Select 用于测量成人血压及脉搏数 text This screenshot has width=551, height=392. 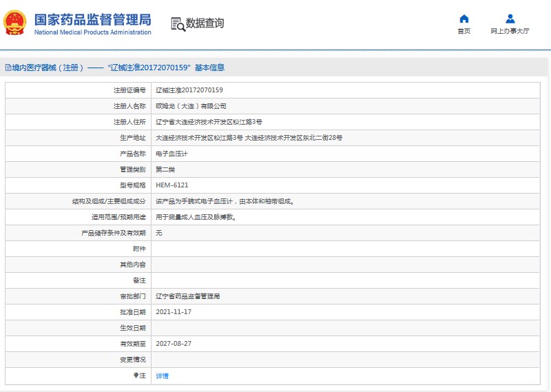[196, 217]
